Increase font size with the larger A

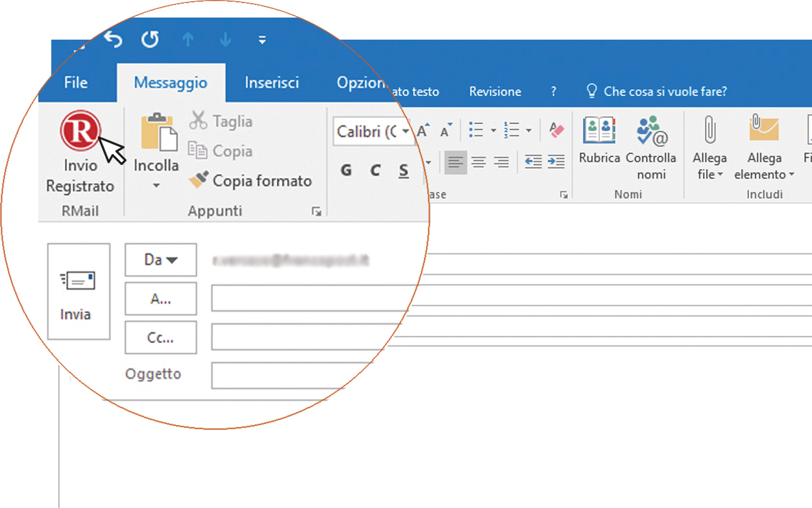pos(424,131)
